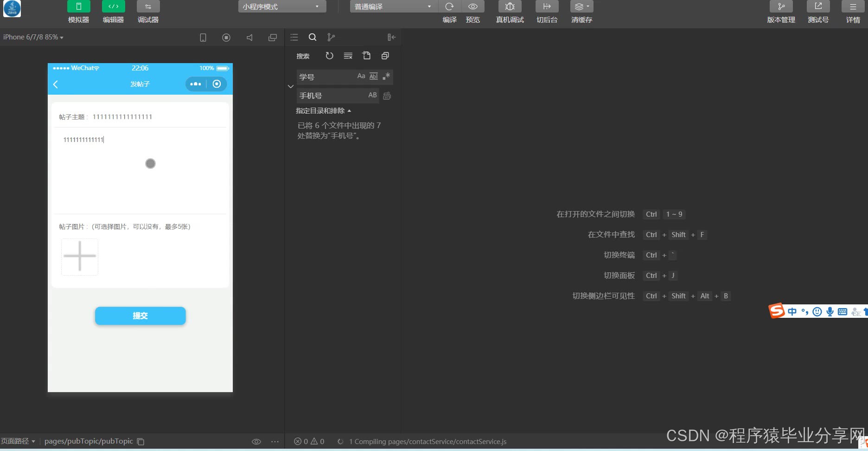Click the pages/pubTopic/pubTopic path text
868x451 pixels.
tap(89, 441)
